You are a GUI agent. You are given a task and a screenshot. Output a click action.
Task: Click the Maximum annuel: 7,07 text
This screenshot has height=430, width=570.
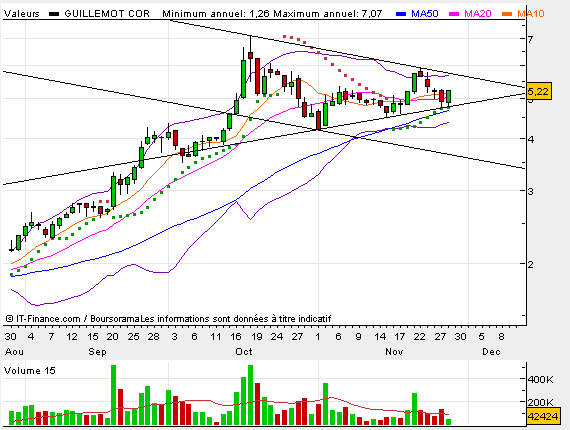point(328,14)
